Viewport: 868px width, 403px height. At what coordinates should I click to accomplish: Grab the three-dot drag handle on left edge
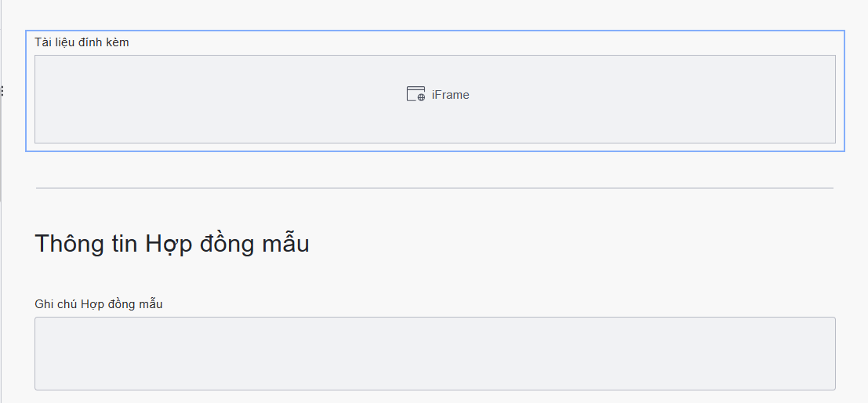click(2, 91)
